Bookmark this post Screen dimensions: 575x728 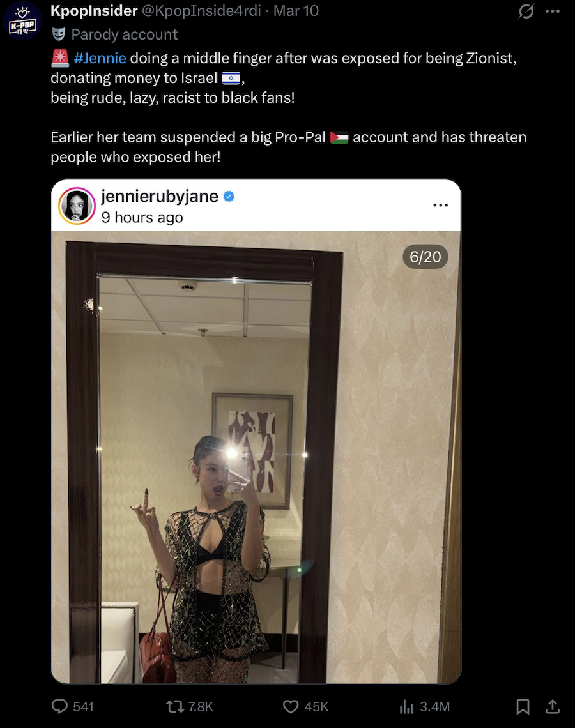point(523,707)
